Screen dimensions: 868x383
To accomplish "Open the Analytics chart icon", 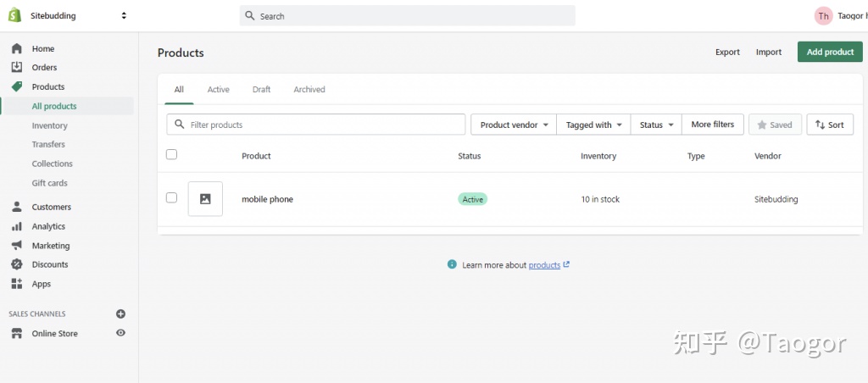I will [17, 226].
